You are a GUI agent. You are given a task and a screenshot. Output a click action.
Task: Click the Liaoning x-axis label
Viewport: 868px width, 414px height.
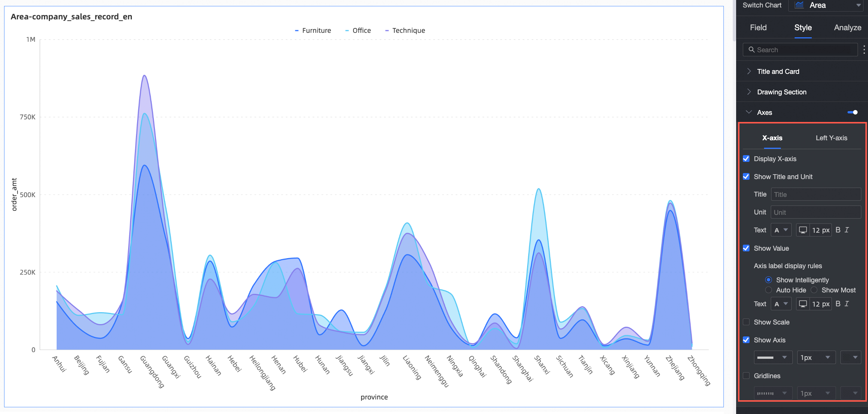click(x=412, y=367)
